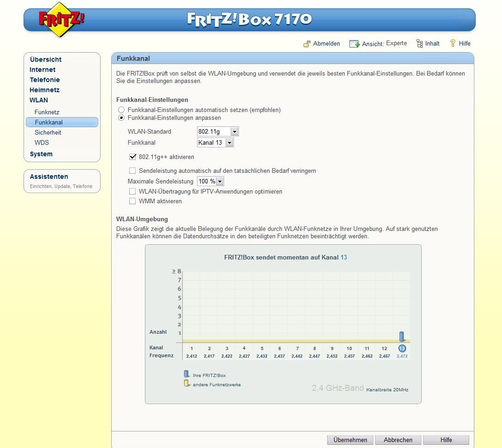Screen dimensions: 502x448
Task: Click the FRITZ! logo
Action: coord(61,19)
